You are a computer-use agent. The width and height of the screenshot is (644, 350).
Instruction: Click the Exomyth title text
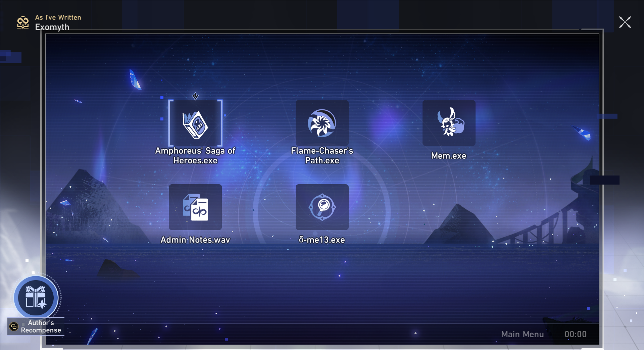(52, 27)
